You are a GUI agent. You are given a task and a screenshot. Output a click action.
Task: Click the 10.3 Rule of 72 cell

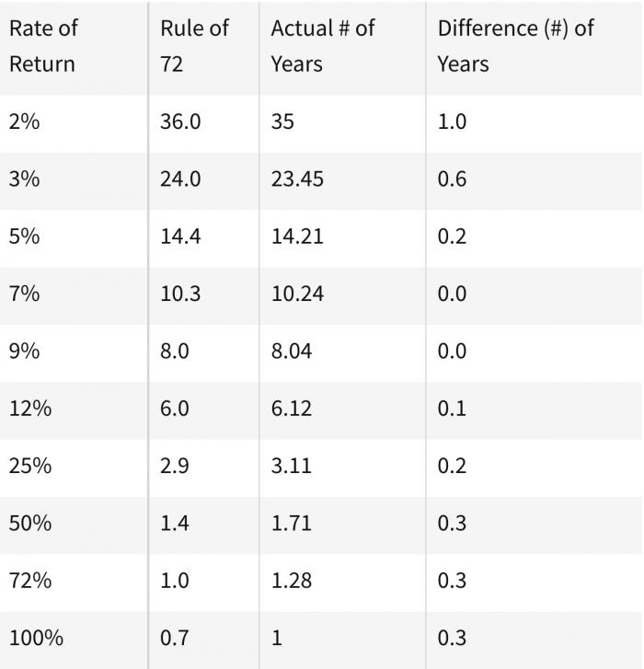point(180,294)
